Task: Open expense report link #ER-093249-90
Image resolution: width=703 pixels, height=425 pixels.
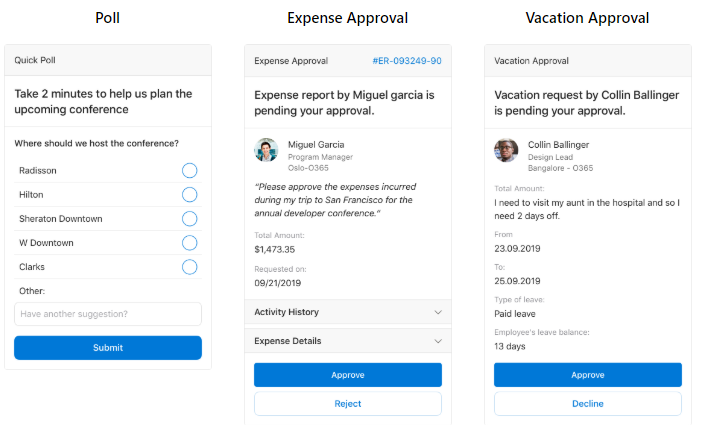Action: click(406, 61)
